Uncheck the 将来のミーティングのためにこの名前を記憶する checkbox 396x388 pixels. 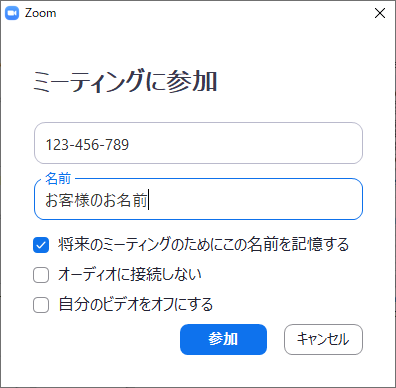pos(41,245)
